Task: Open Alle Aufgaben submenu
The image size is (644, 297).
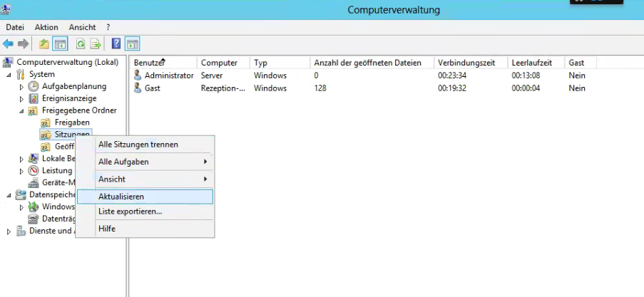Action: (x=145, y=162)
